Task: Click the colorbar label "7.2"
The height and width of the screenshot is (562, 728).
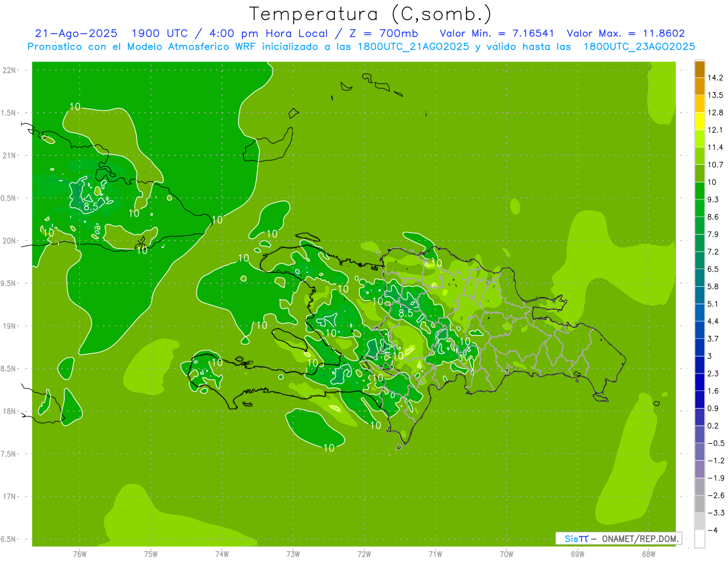Action: (713, 252)
